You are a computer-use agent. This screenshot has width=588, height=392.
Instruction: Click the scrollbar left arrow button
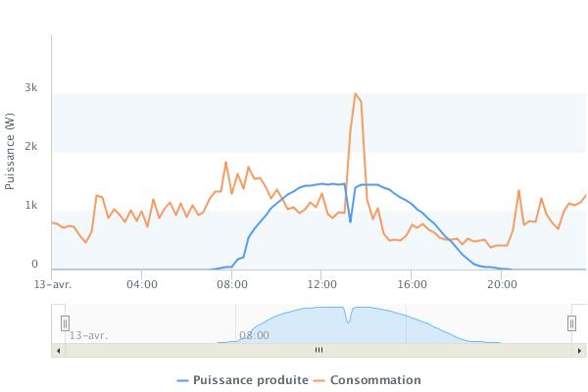coord(58,349)
